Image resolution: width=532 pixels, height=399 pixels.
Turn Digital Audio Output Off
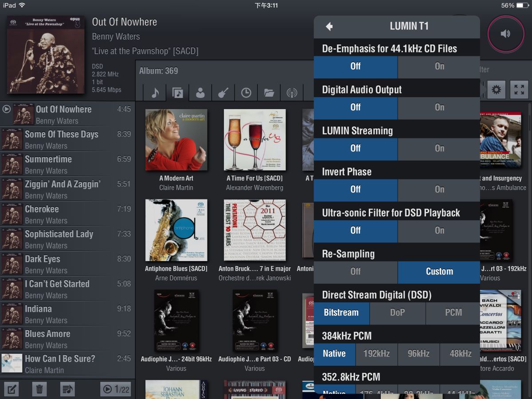(x=356, y=107)
